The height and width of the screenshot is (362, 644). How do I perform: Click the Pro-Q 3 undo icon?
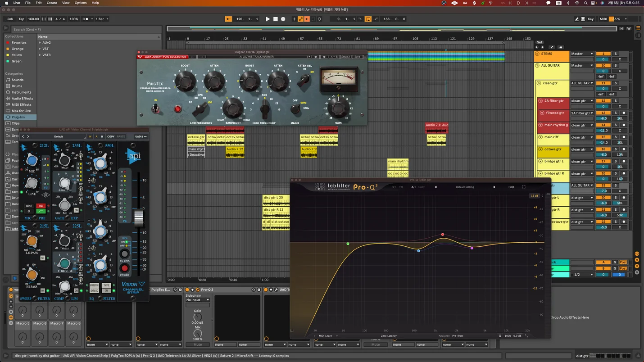tap(394, 187)
